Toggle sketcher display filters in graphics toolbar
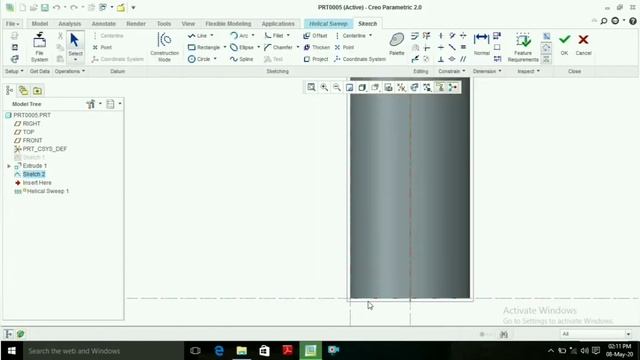Image resolution: width=640 pixels, height=360 pixels. point(427,87)
